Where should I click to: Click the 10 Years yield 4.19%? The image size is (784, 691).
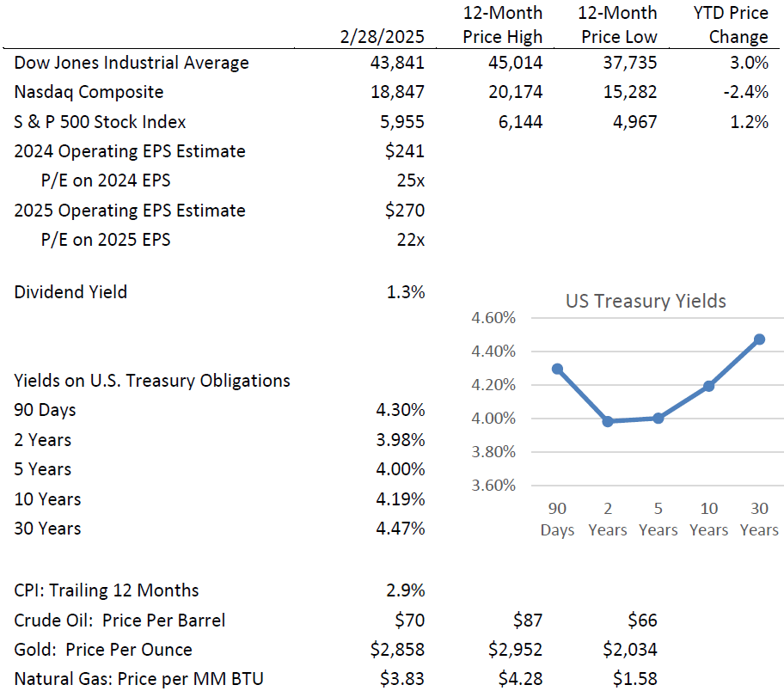click(401, 499)
